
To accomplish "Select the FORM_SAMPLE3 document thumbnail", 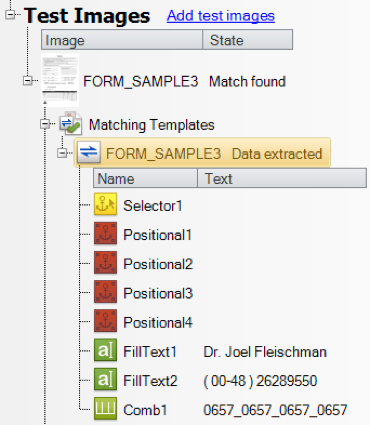I will (x=60, y=80).
